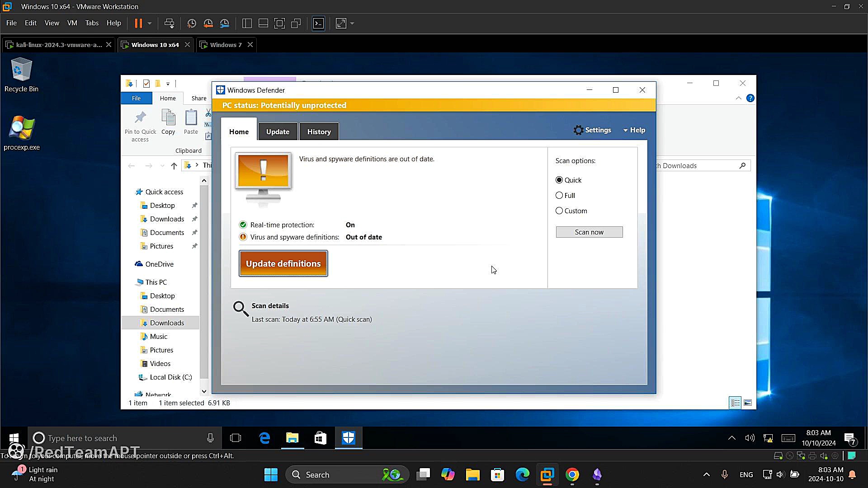Viewport: 868px width, 488px height.
Task: Select the procexp.exe desktop icon
Action: point(21,133)
